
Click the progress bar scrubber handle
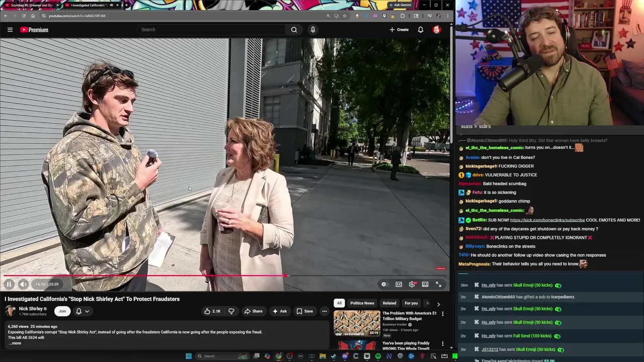point(286,276)
